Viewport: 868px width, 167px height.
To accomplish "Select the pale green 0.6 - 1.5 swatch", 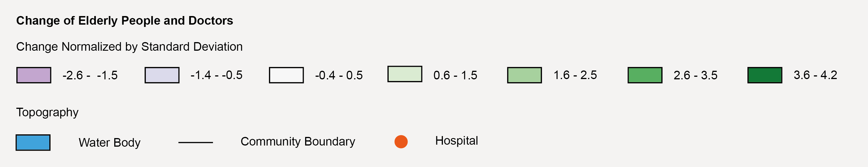I will click(405, 74).
